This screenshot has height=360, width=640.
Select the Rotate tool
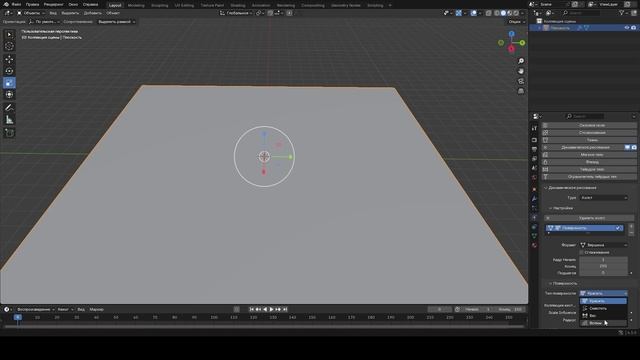(9, 71)
